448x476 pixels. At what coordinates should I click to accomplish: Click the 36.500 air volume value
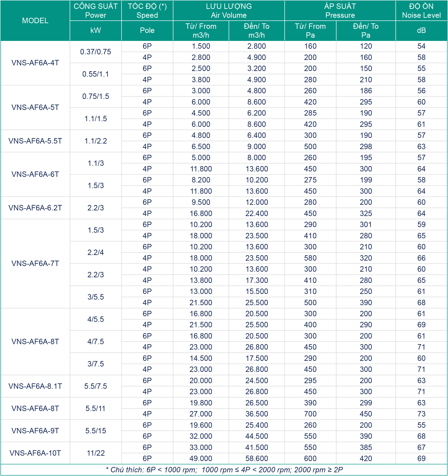click(256, 414)
